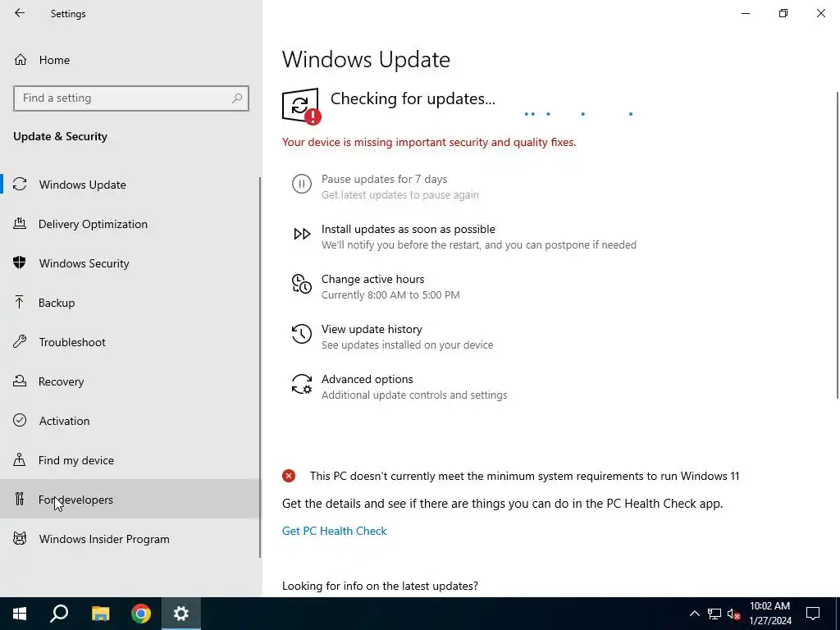840x630 pixels.
Task: Click the Find my device icon
Action: click(20, 459)
